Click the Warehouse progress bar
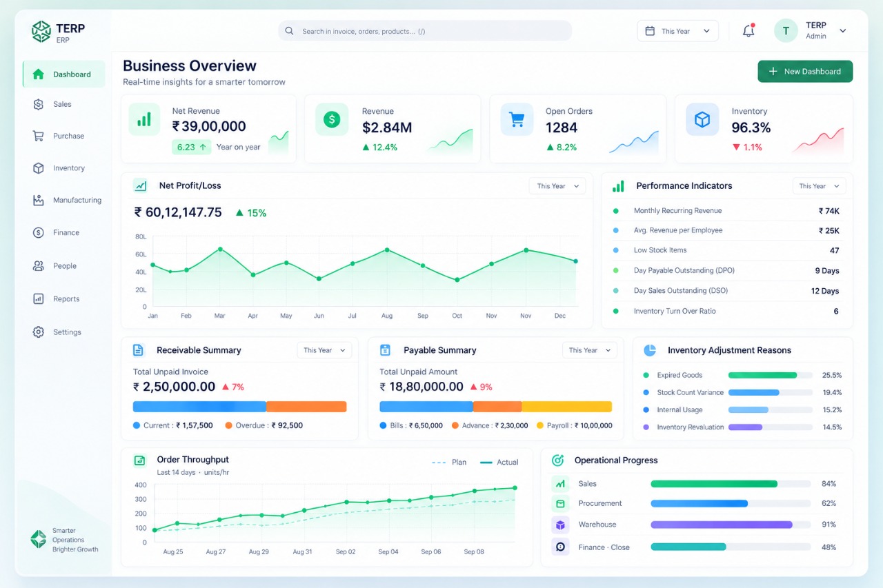Viewport: 883px width, 588px height. tap(731, 525)
